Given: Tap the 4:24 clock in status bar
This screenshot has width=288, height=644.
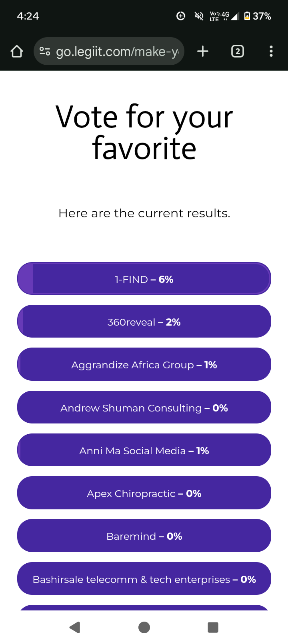Looking at the screenshot, I should tap(28, 16).
